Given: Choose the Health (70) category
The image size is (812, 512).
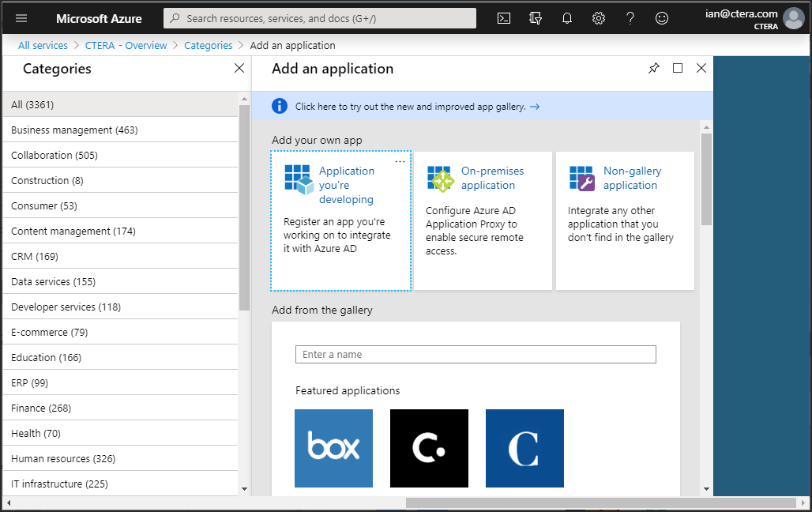Looking at the screenshot, I should (120, 434).
